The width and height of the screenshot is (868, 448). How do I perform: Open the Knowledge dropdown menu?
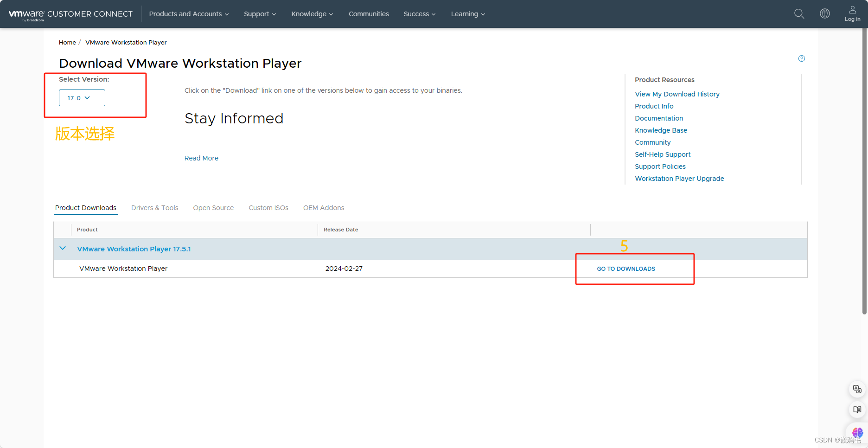(312, 14)
